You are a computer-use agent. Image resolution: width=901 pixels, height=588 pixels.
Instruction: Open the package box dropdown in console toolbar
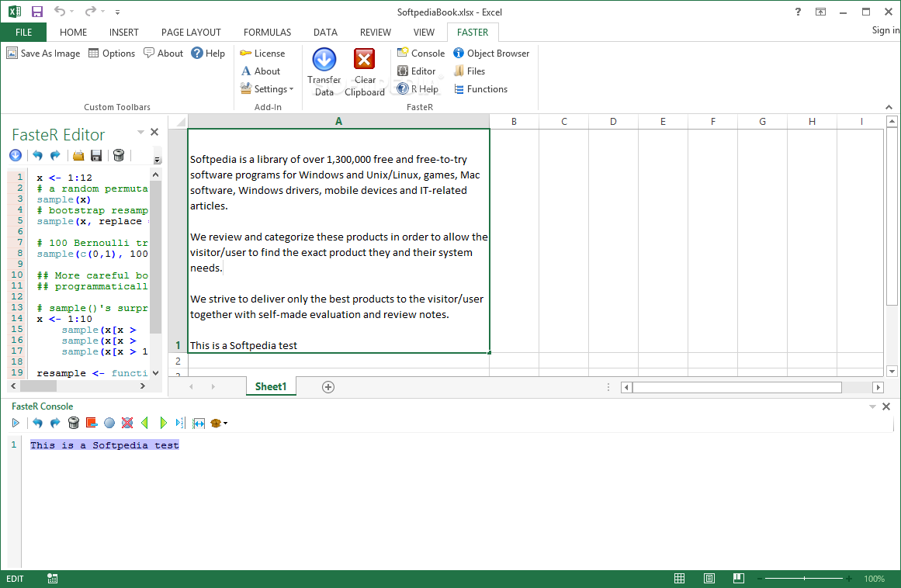coord(219,424)
